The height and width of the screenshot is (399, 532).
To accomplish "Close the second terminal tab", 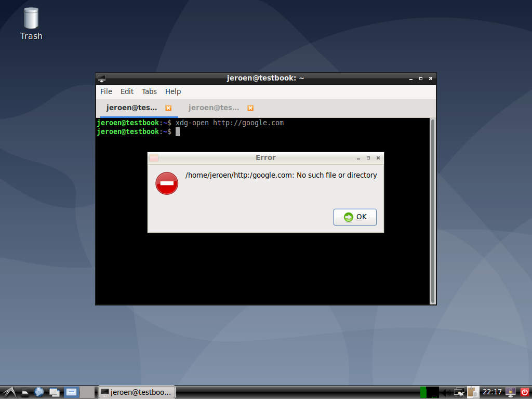I will (250, 108).
